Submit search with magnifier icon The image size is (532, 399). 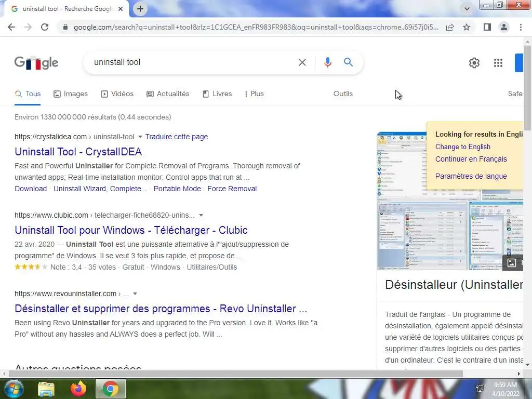(348, 62)
